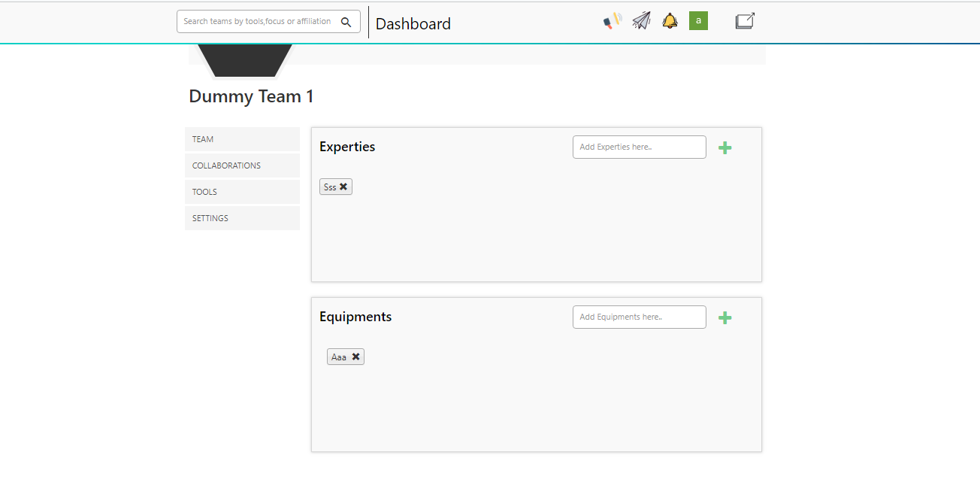
Task: Click the Dashboard title
Action: (413, 24)
